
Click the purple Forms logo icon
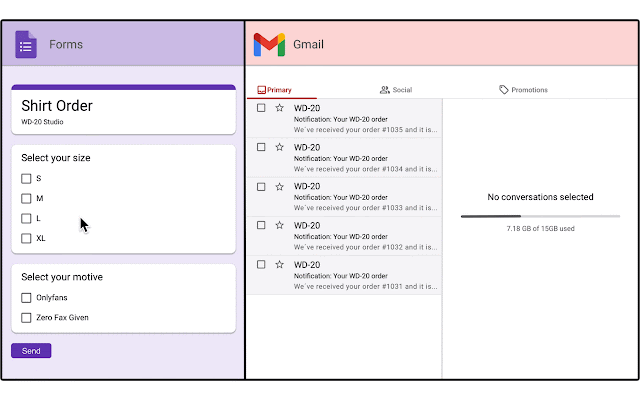point(26,44)
